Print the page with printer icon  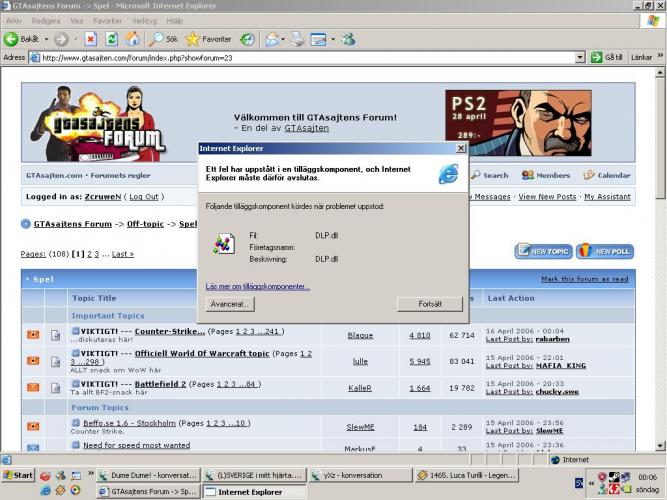(x=298, y=39)
